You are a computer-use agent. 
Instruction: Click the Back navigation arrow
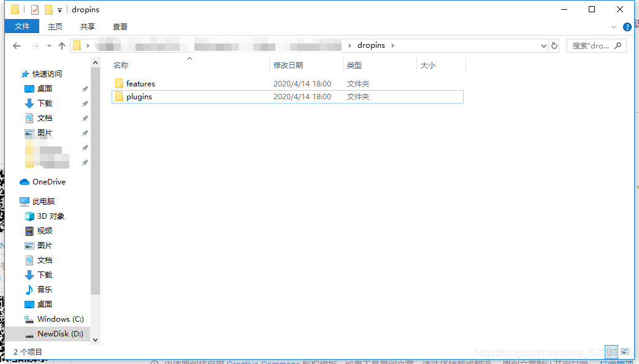pyautogui.click(x=17, y=45)
